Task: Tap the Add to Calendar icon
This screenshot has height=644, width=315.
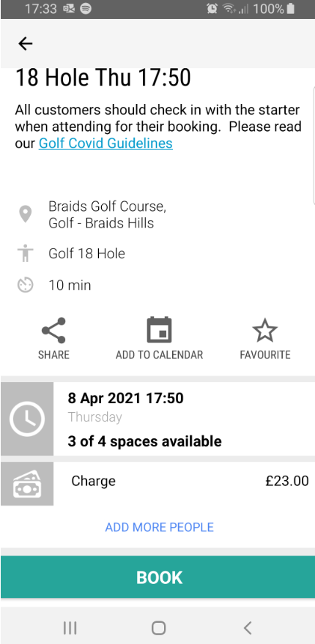Action: click(x=159, y=330)
